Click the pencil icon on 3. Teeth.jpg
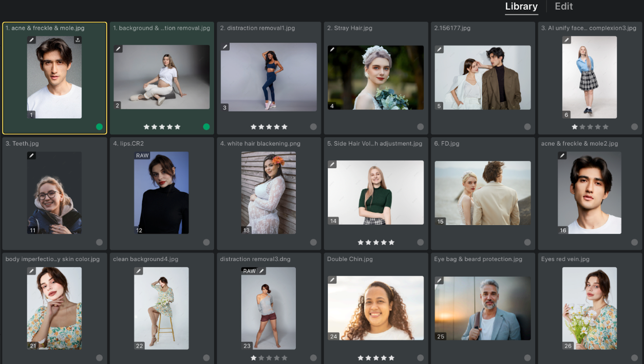 pyautogui.click(x=31, y=155)
